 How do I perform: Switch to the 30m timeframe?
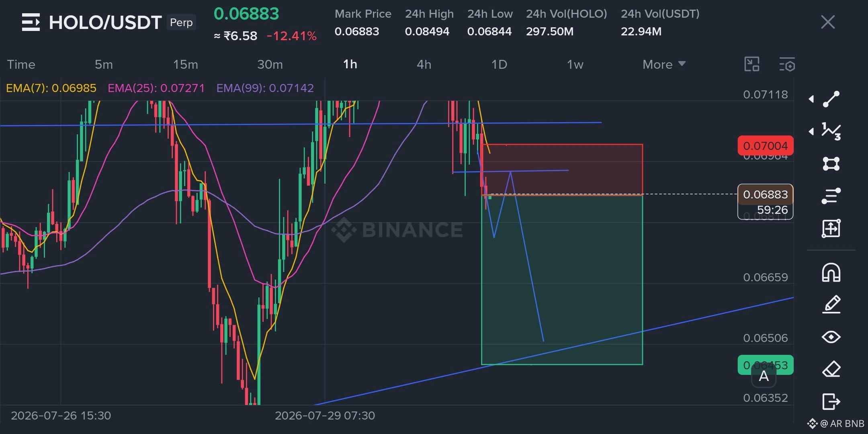[270, 64]
